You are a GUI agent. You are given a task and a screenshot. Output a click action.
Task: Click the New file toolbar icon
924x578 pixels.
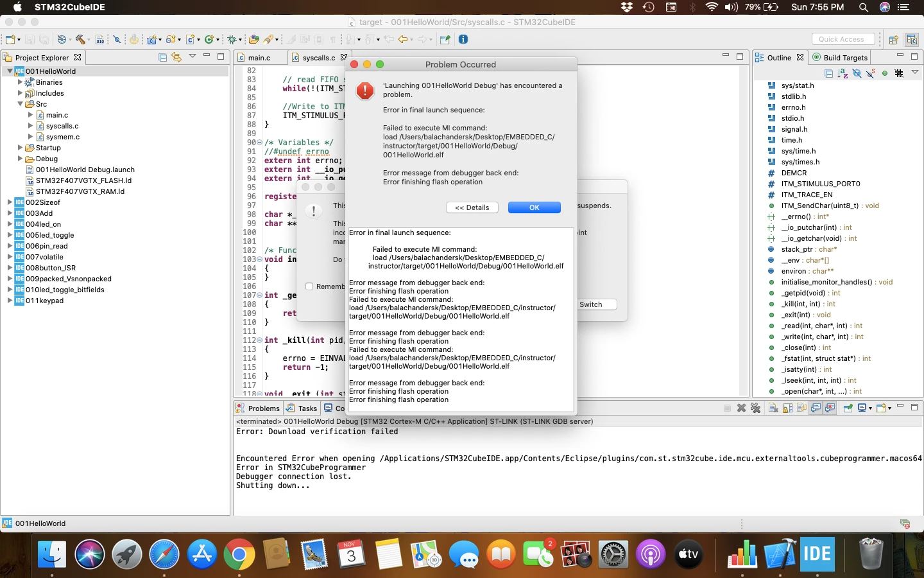pyautogui.click(x=10, y=39)
